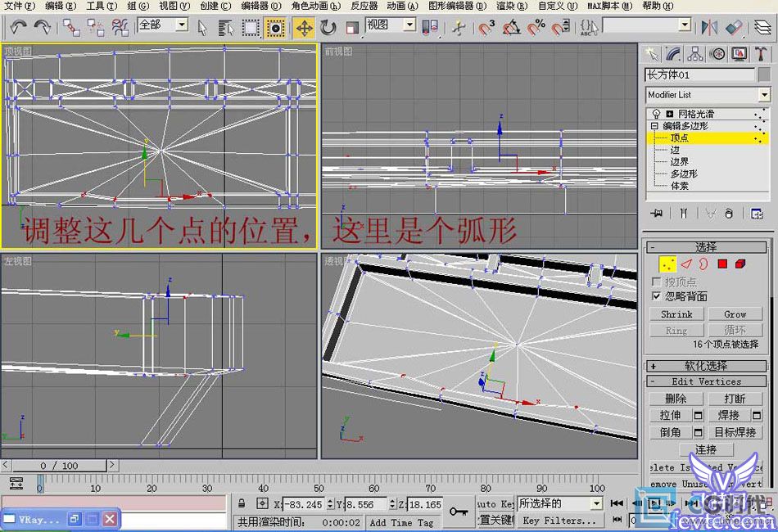
Task: Activate the Select and Scale tool
Action: pos(352,28)
